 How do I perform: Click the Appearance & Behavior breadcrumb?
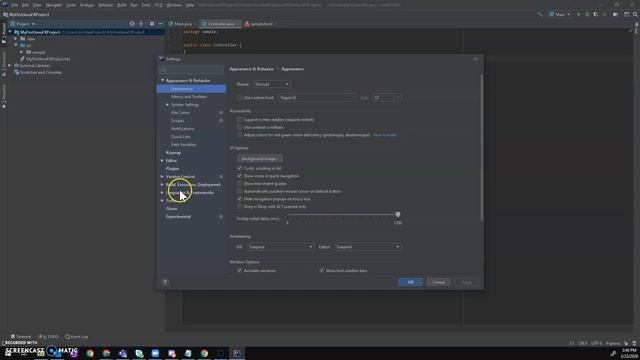251,69
